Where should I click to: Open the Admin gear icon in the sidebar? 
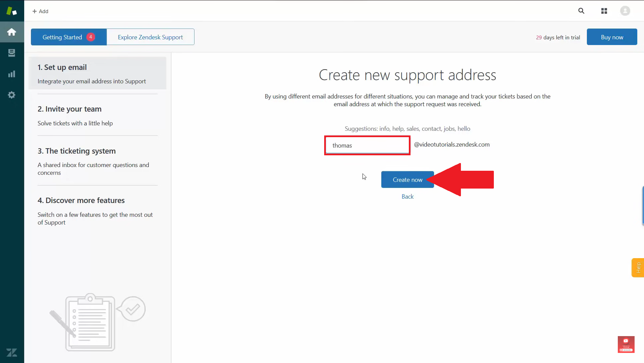click(12, 95)
